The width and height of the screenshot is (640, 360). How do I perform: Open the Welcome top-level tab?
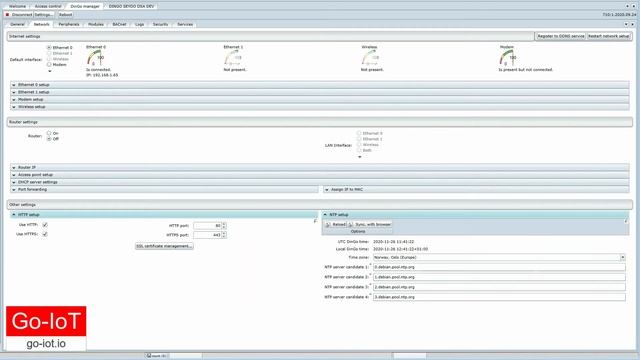17,6
